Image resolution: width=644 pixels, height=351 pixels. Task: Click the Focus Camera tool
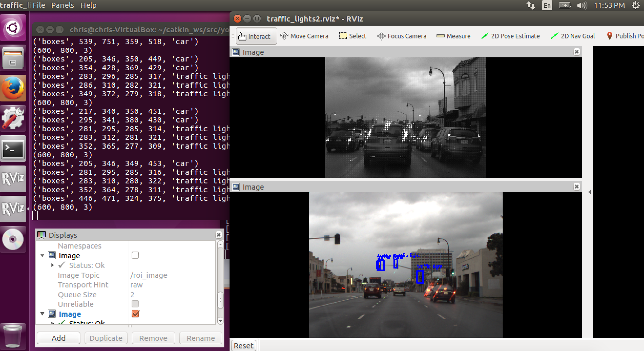pos(402,36)
